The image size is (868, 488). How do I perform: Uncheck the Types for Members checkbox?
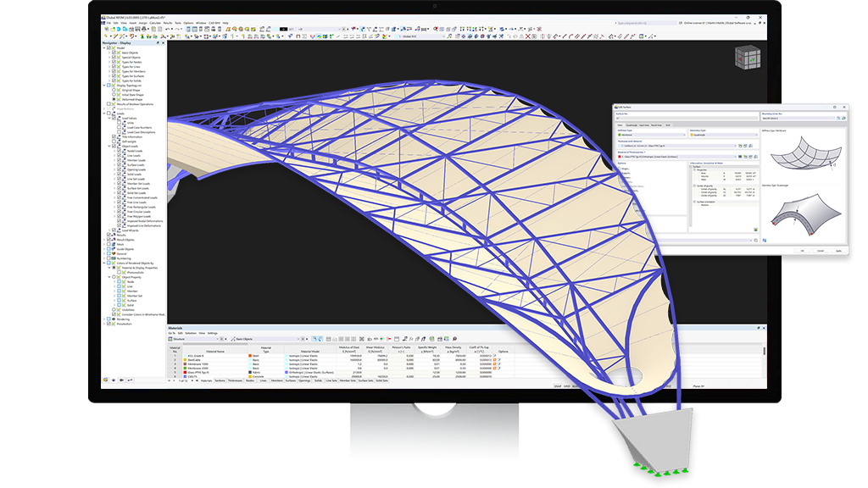(x=114, y=71)
